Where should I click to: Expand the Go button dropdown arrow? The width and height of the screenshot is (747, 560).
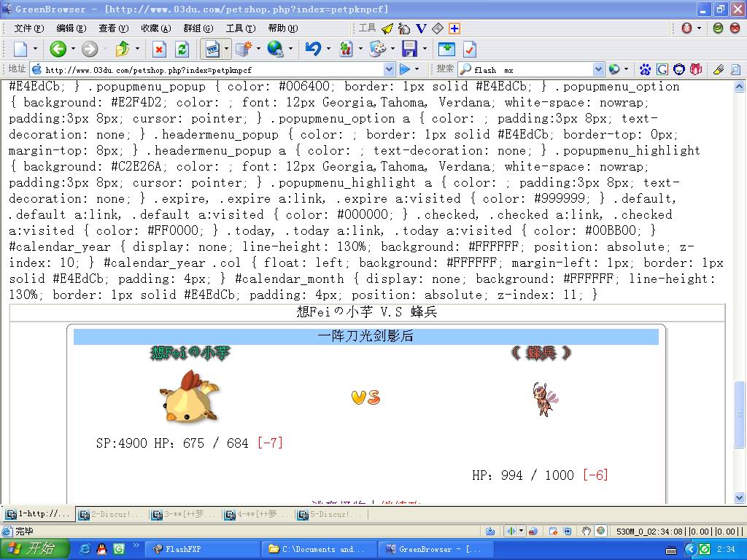[x=417, y=69]
